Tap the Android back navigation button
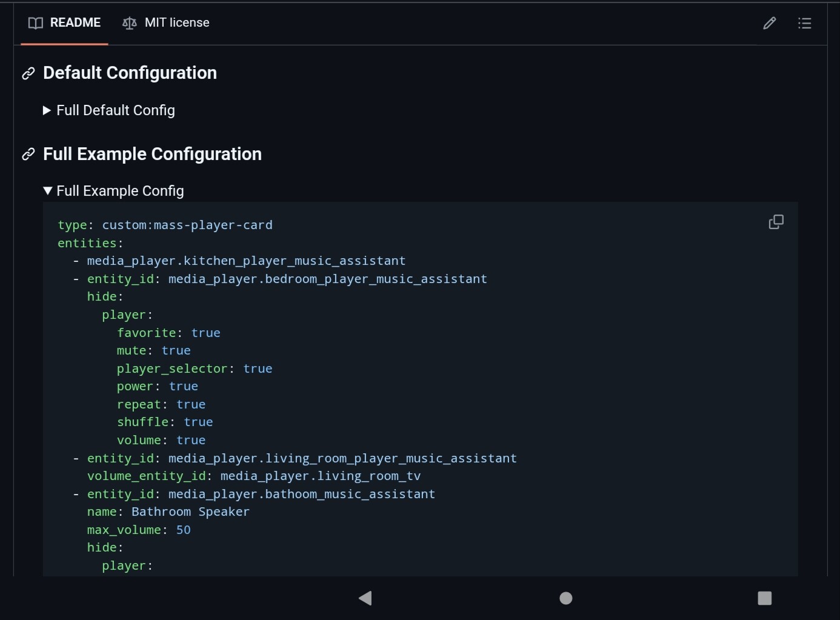The width and height of the screenshot is (840, 620). coord(365,598)
